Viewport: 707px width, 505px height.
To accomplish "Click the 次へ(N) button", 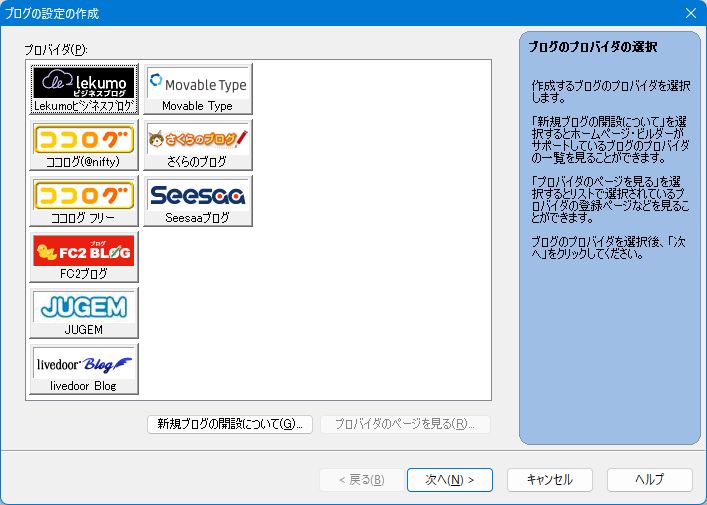I will coord(450,480).
